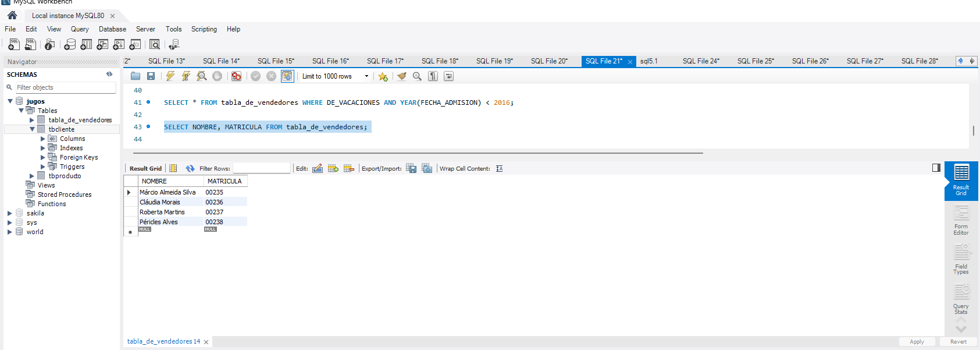Toggle result grid column layout icon

(173, 168)
